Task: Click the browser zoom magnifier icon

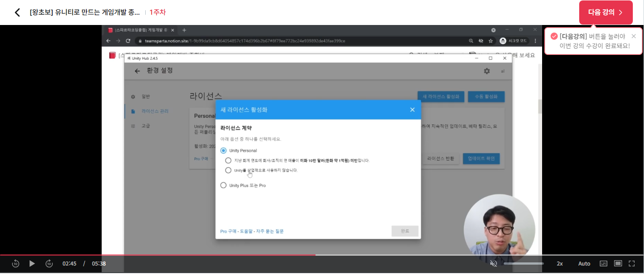Action: pyautogui.click(x=471, y=41)
